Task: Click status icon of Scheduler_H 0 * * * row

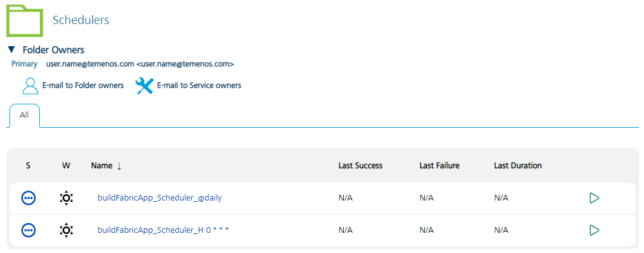Action: pos(28,230)
